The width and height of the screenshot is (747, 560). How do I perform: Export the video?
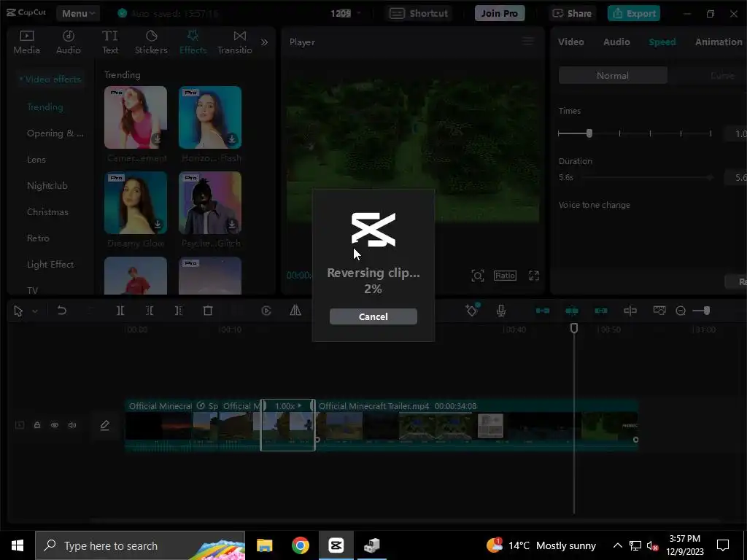634,13
